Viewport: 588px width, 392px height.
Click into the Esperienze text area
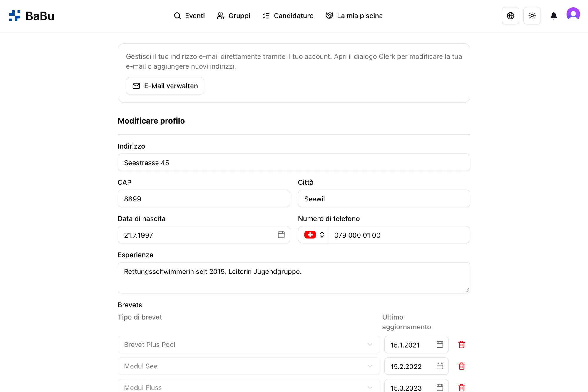pos(294,278)
